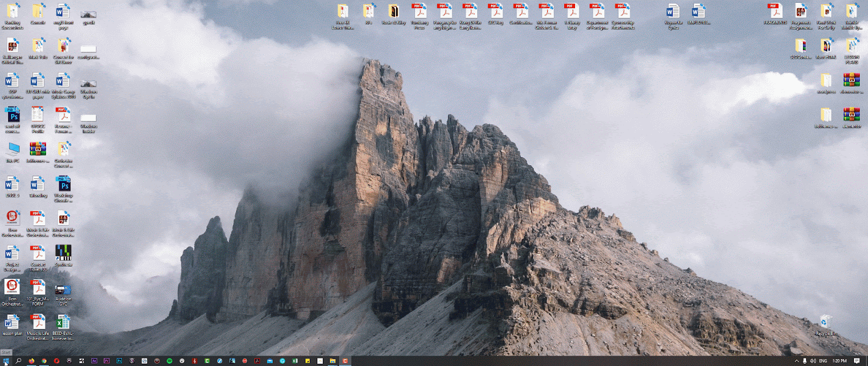The width and height of the screenshot is (868, 366).
Task: Open Premiere Pro from the taskbar
Action: point(107,361)
